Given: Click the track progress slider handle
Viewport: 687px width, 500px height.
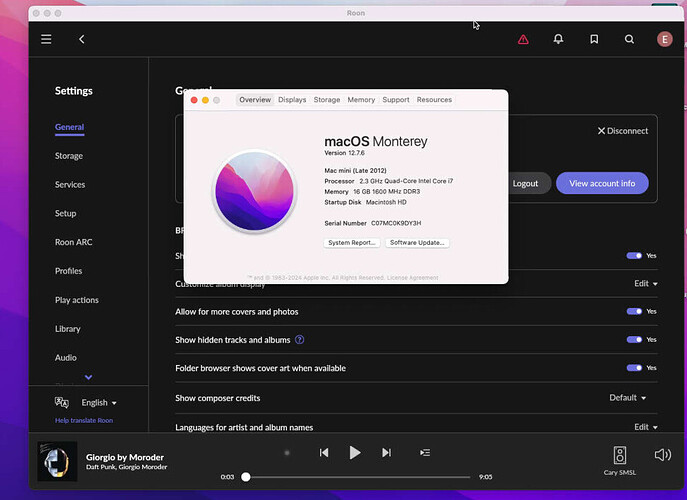Looking at the screenshot, I should pos(246,477).
